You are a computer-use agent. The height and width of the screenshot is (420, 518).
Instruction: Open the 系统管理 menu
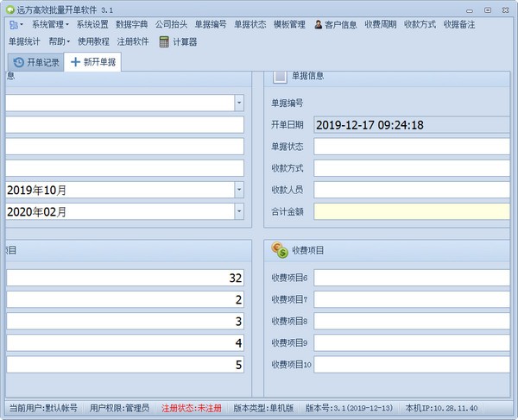tap(50, 24)
